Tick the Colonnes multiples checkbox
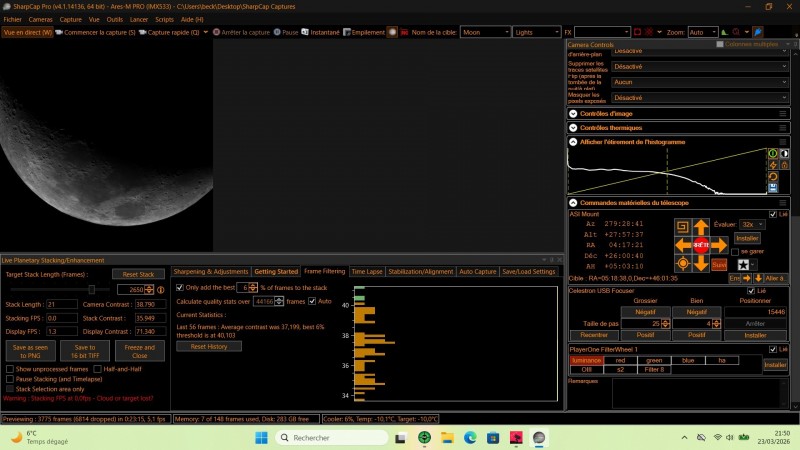Screen dimensions: 800x450 tap(720, 44)
